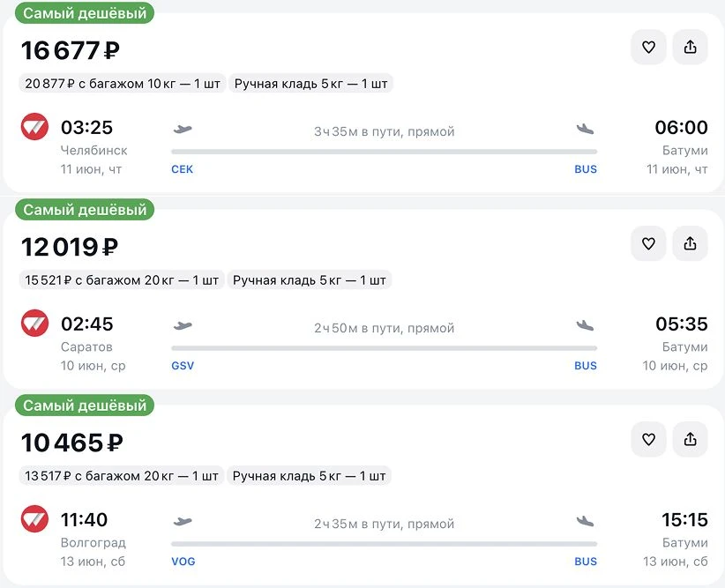Favorite the Saratov flight with heart icon
Image resolution: width=725 pixels, height=588 pixels.
coord(648,243)
